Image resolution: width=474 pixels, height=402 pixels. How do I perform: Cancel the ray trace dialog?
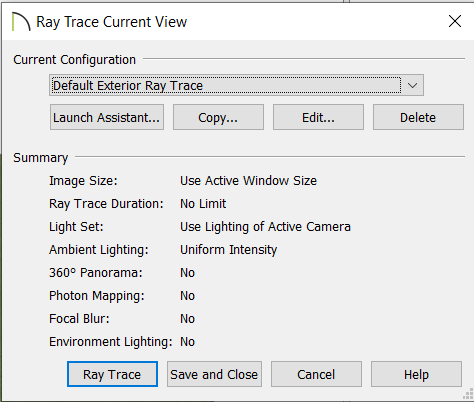pos(316,374)
